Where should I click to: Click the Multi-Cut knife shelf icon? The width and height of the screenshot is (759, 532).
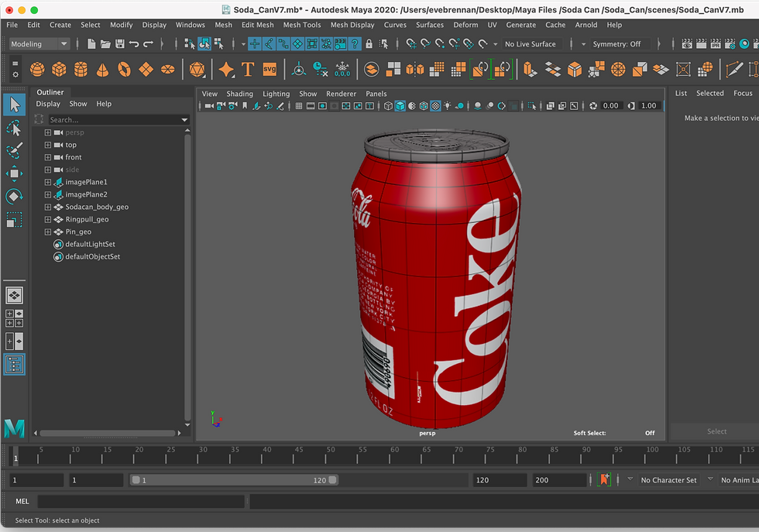(734, 69)
